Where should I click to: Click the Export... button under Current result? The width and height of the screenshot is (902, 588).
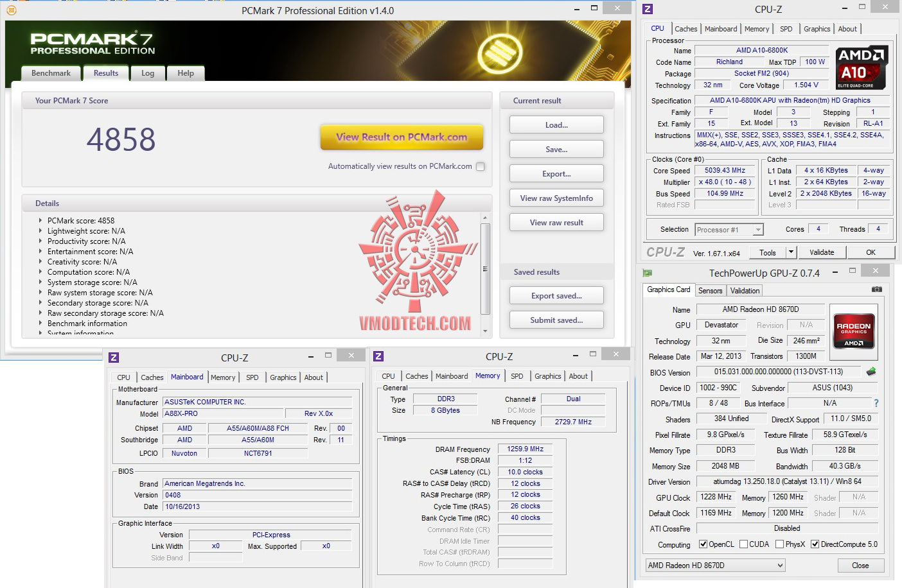556,173
